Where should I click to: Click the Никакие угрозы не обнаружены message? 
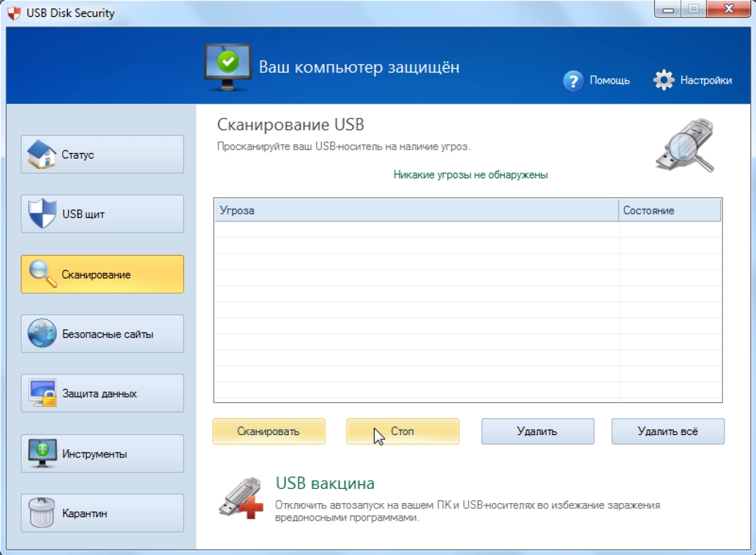471,175
